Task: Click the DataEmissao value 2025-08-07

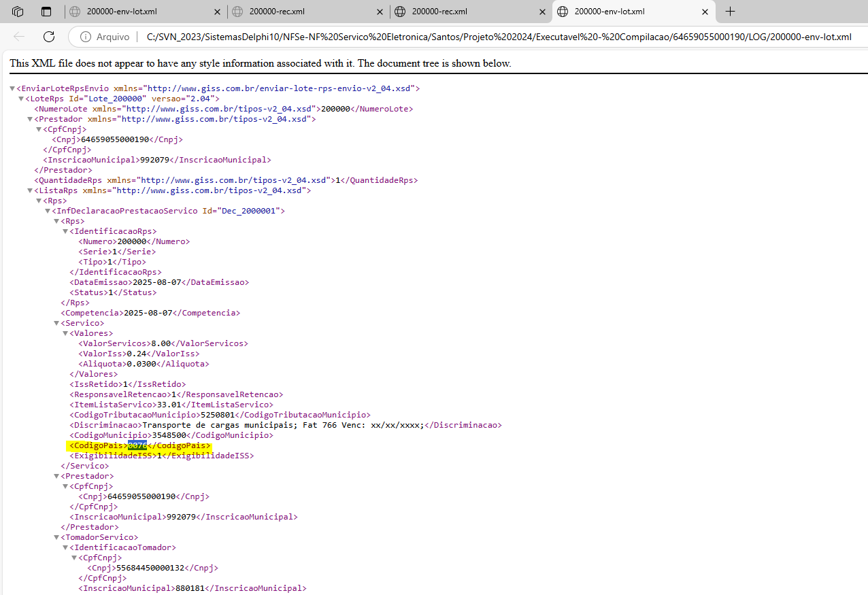Action: pos(156,282)
